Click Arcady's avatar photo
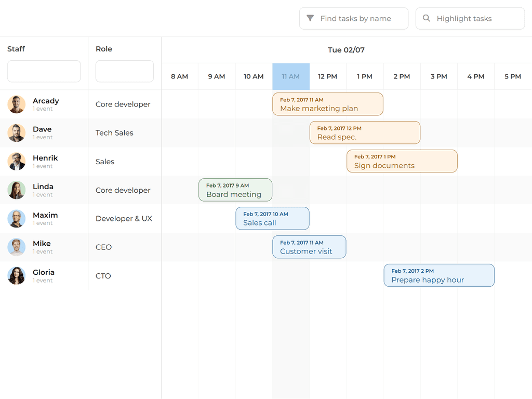 tap(17, 104)
